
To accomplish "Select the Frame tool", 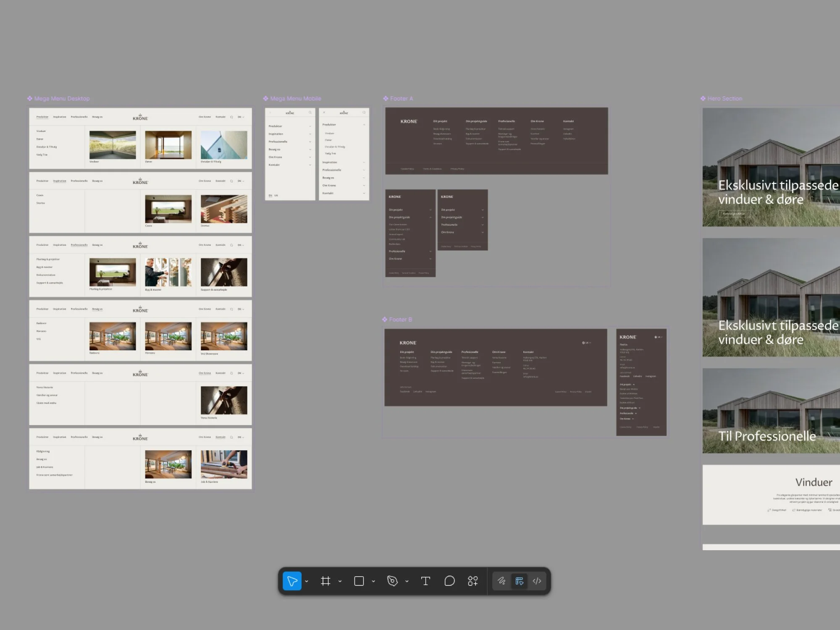I will pyautogui.click(x=325, y=581).
